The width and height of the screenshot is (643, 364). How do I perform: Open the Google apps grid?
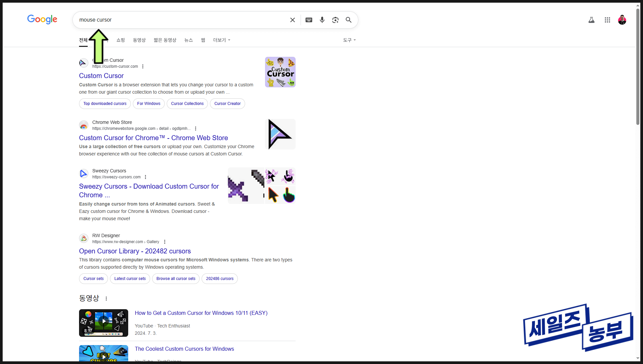pyautogui.click(x=607, y=20)
